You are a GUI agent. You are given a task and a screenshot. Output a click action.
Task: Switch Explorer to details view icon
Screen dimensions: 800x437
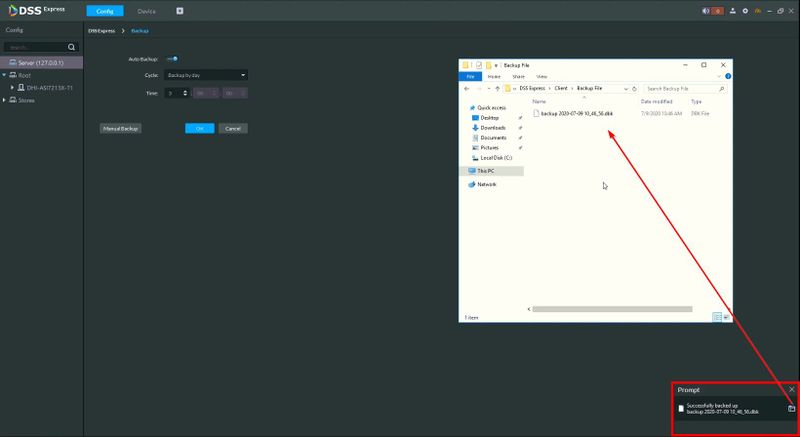(717, 317)
